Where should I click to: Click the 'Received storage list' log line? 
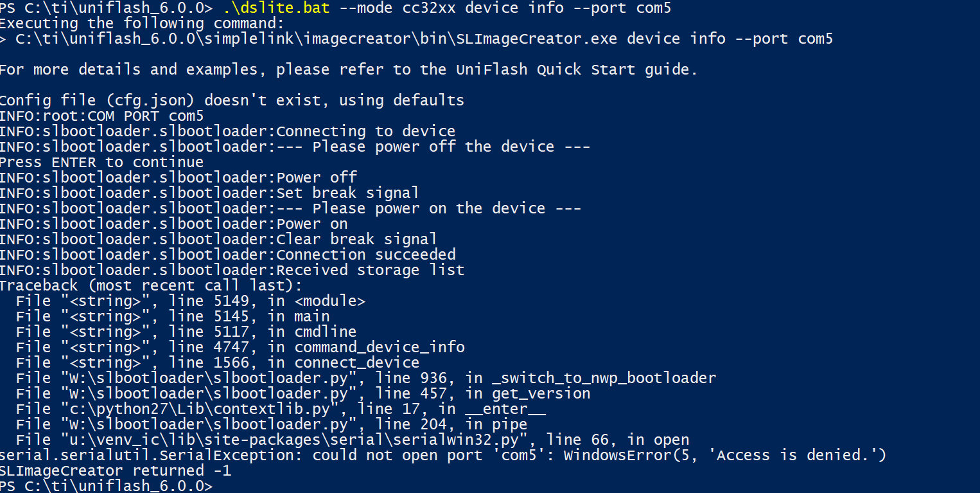click(x=232, y=271)
